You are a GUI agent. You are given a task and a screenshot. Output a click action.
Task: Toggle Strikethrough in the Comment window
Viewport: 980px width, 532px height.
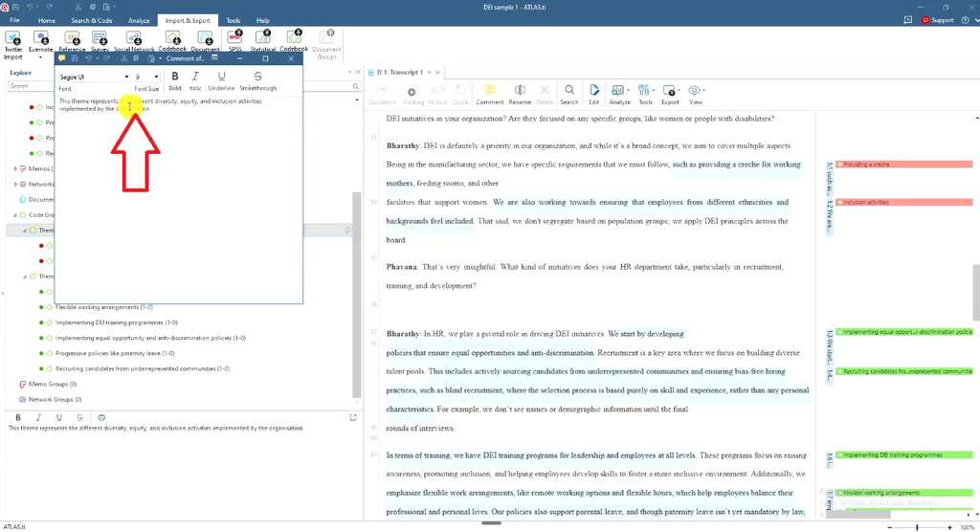[x=257, y=80]
